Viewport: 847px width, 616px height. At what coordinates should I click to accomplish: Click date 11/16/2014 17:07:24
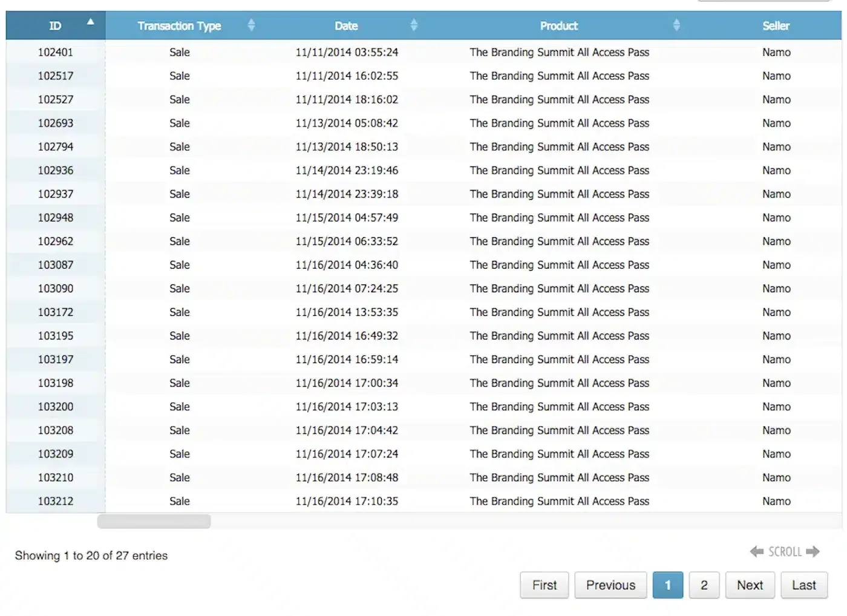pyautogui.click(x=347, y=453)
